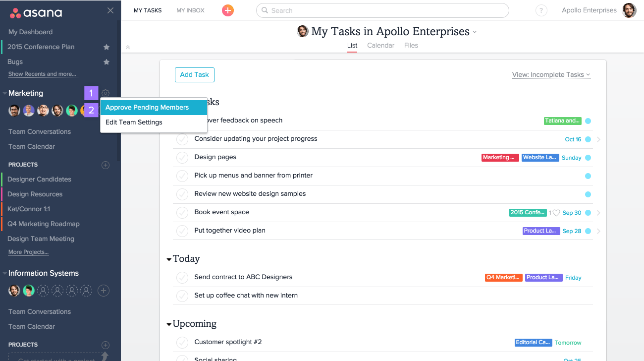Click the Marketing team gear icon
Screen dimensions: 644x361
(x=106, y=93)
